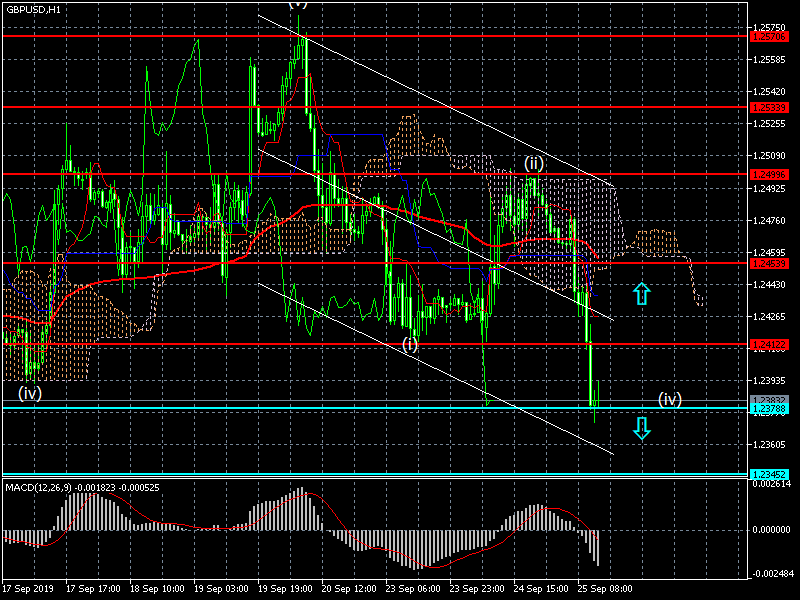
Task: Click the 1.24559 red price tag
Action: coord(769,264)
